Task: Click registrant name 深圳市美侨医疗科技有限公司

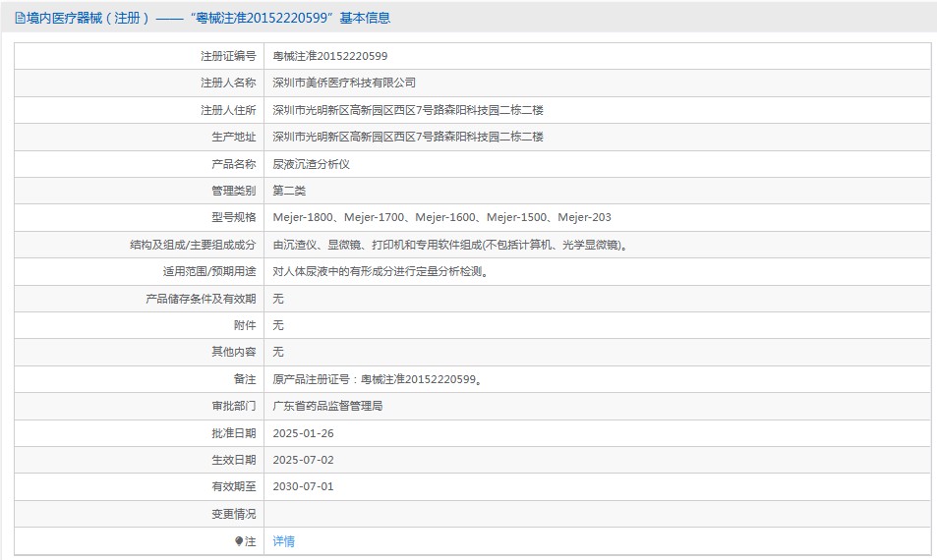Action: coord(344,83)
